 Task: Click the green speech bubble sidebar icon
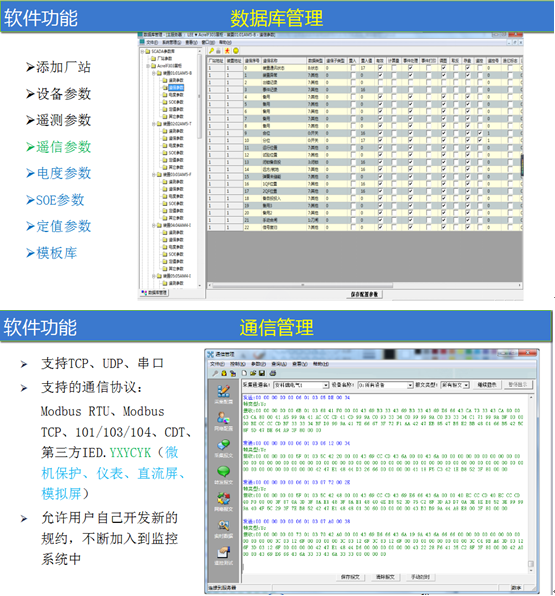point(224,472)
